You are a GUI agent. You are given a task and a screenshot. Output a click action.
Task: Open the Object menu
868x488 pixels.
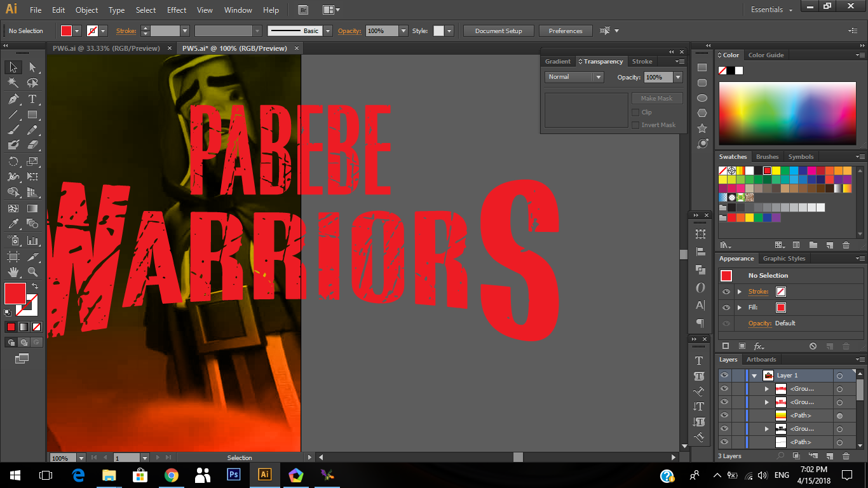(x=86, y=10)
